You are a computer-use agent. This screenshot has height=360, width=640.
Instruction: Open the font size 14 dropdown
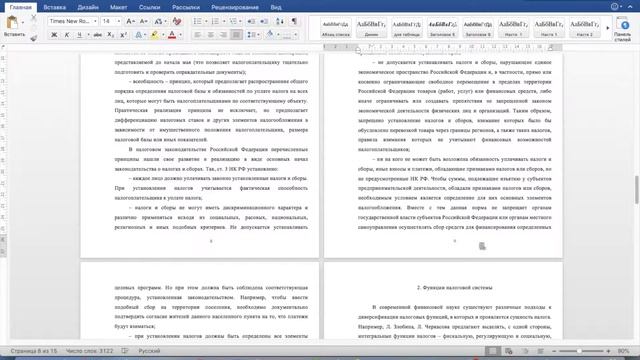[x=119, y=21]
